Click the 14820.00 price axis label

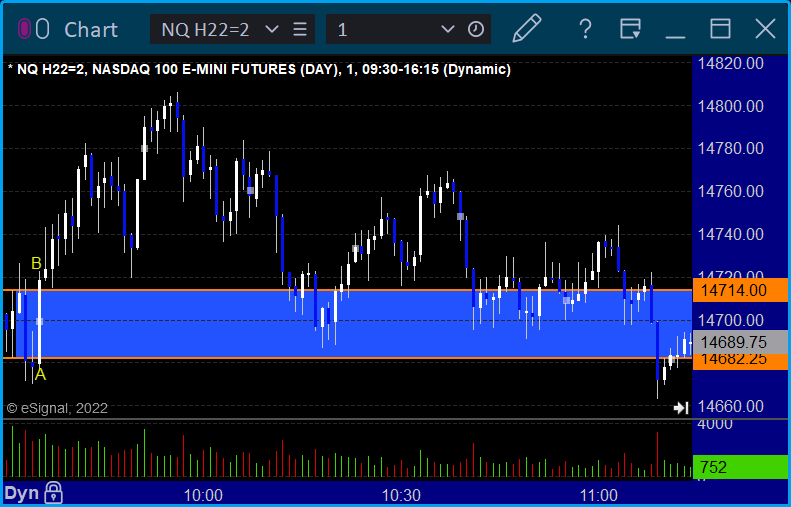[x=730, y=64]
